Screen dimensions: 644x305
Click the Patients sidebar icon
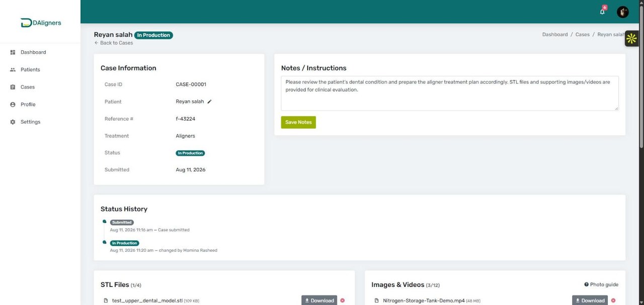pyautogui.click(x=13, y=70)
